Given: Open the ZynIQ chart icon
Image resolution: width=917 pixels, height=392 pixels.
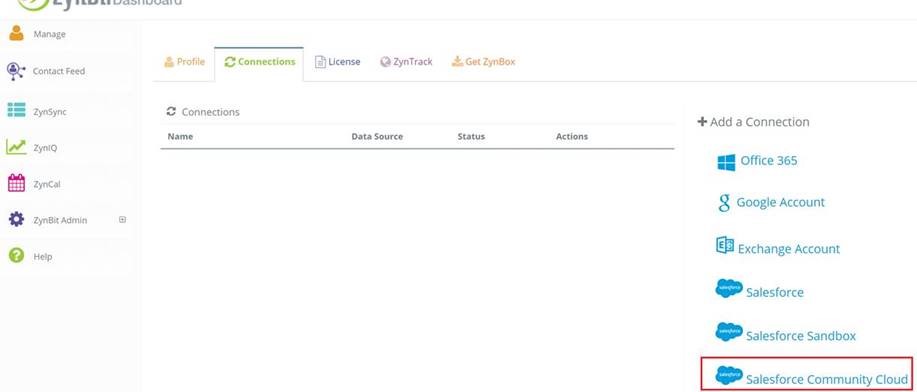Looking at the screenshot, I should pos(16,147).
